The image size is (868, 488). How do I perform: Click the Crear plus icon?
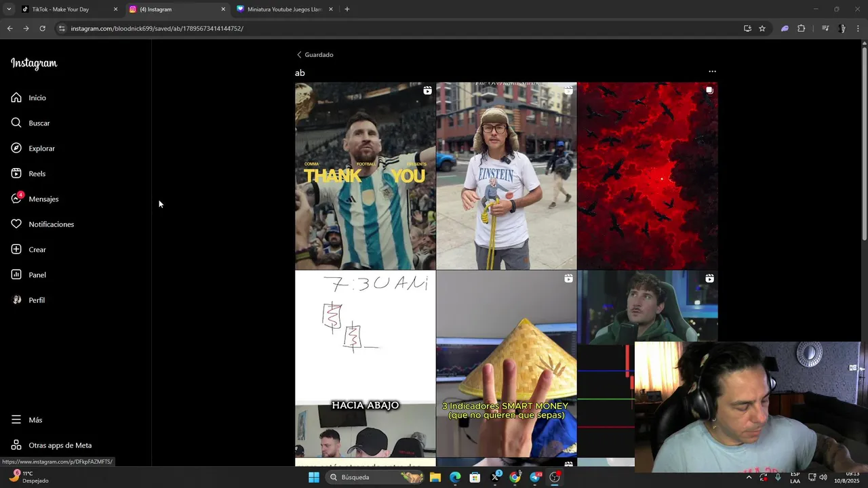pyautogui.click(x=16, y=249)
